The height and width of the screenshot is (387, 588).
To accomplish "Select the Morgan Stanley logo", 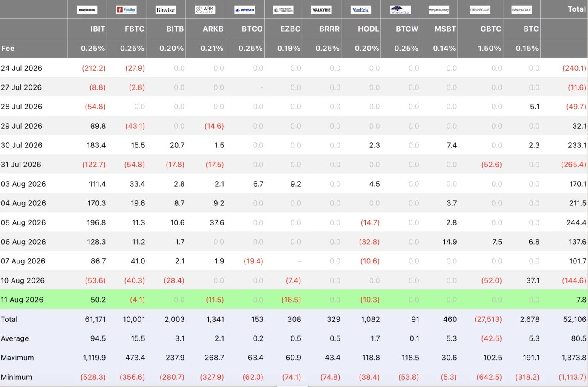I will 439,10.
